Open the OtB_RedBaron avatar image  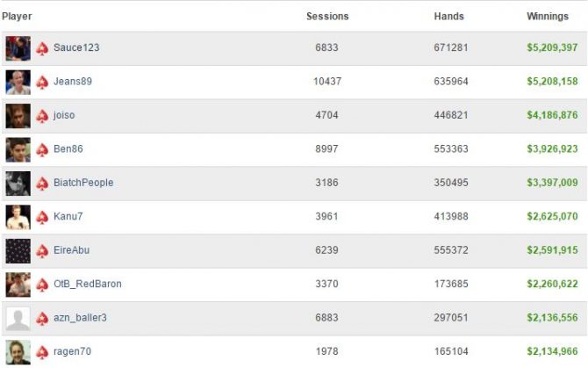click(x=18, y=285)
